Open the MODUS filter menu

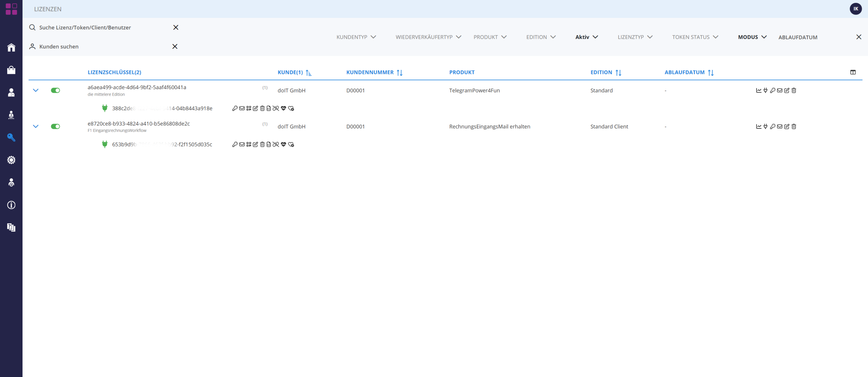point(752,37)
